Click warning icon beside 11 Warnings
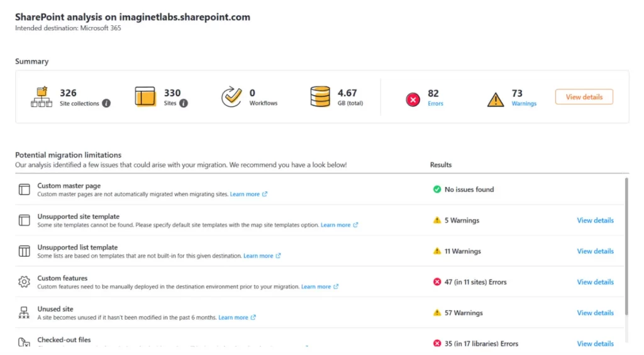This screenshot has height=355, width=644. pyautogui.click(x=437, y=251)
